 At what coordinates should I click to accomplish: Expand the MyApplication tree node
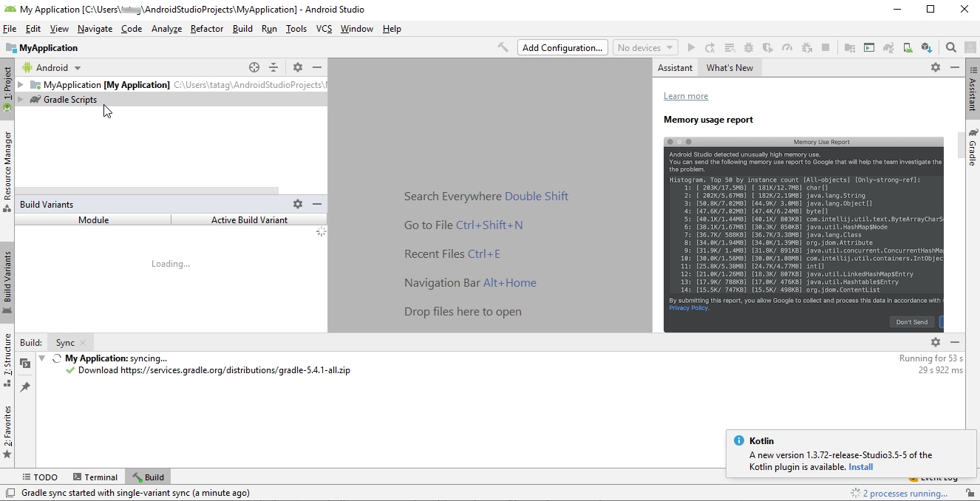[x=21, y=85]
